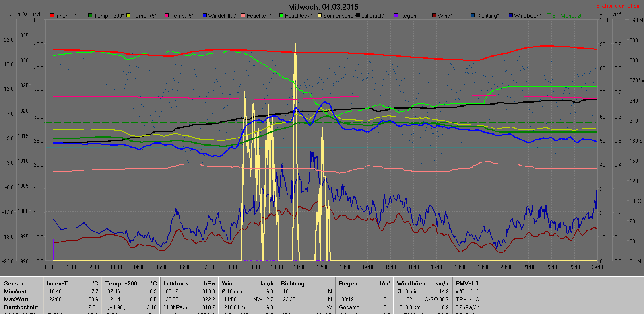Click the navy Windböen legend square

[x=511, y=16]
